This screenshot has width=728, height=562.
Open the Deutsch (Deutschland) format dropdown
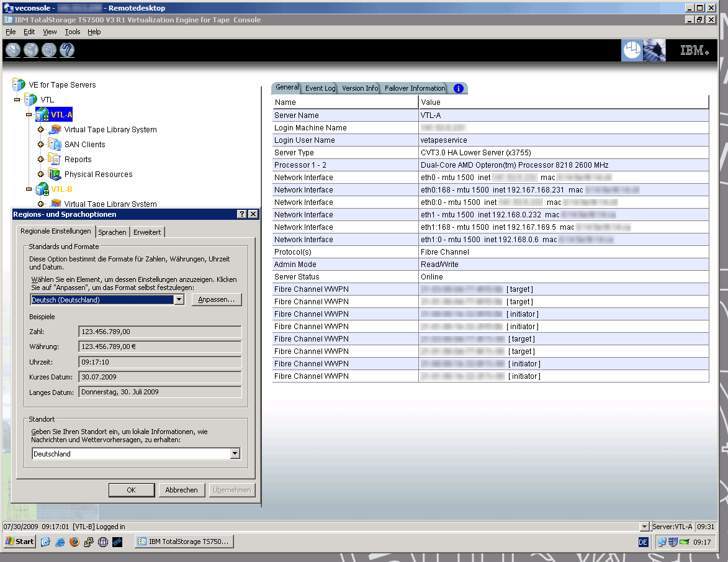click(x=178, y=299)
